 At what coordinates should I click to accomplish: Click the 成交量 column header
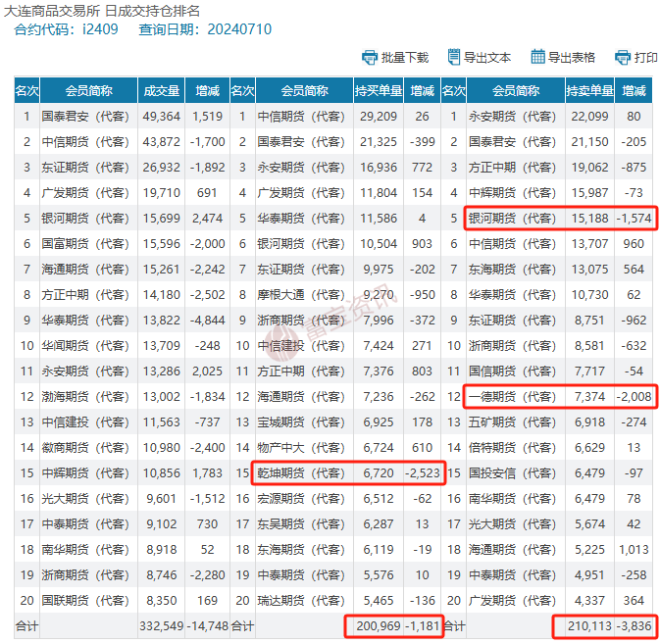[x=162, y=90]
